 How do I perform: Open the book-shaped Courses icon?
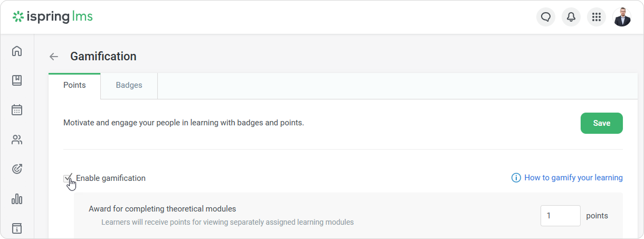(x=17, y=80)
